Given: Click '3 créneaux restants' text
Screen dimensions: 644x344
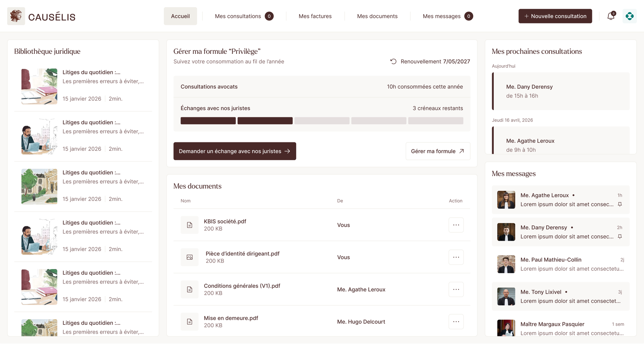Looking at the screenshot, I should tap(438, 108).
